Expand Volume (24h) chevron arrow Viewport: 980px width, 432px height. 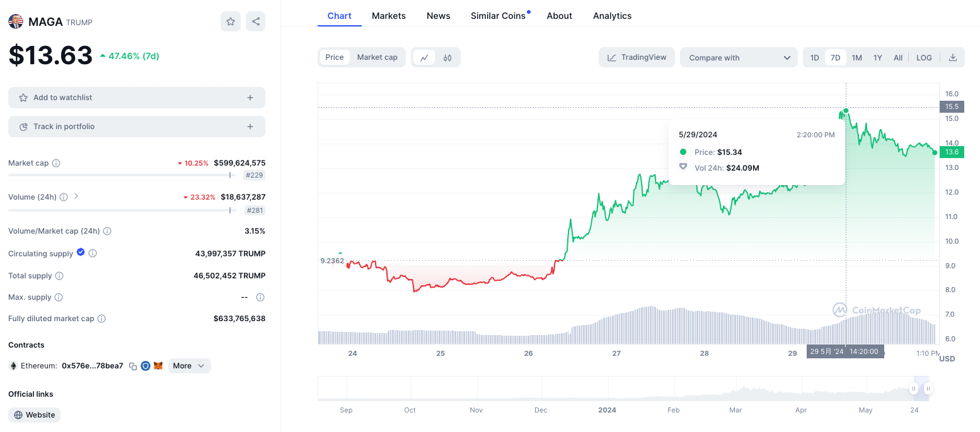[x=76, y=196]
